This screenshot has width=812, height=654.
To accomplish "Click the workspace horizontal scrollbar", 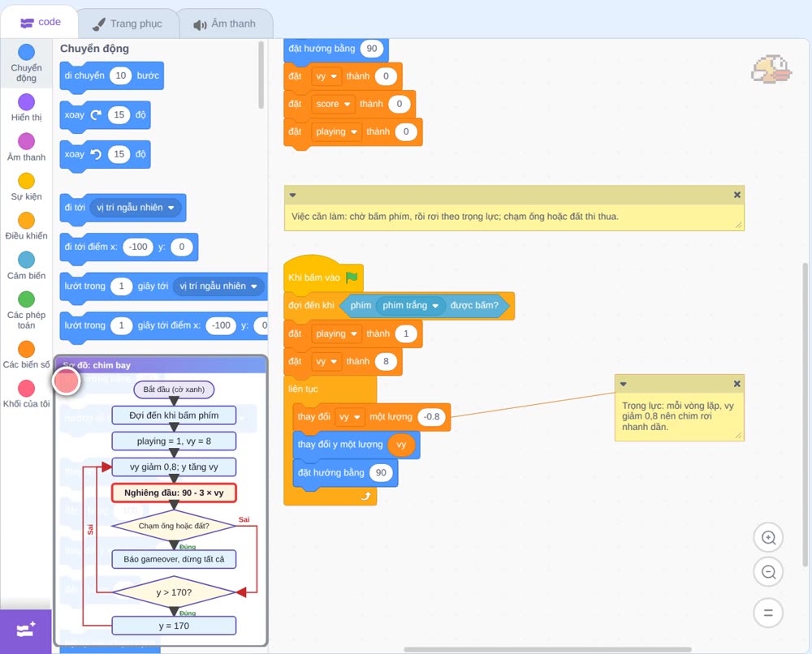I will point(547,649).
